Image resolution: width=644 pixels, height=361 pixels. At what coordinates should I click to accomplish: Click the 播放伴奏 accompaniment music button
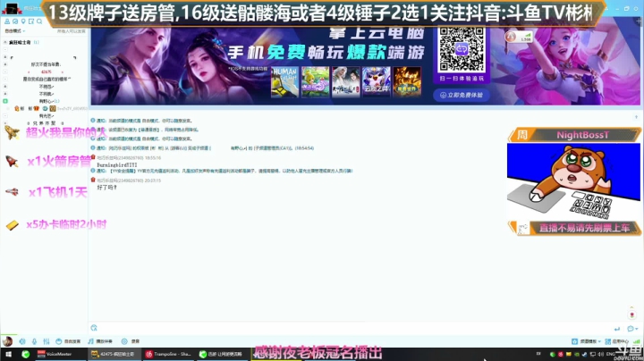pos(100,341)
